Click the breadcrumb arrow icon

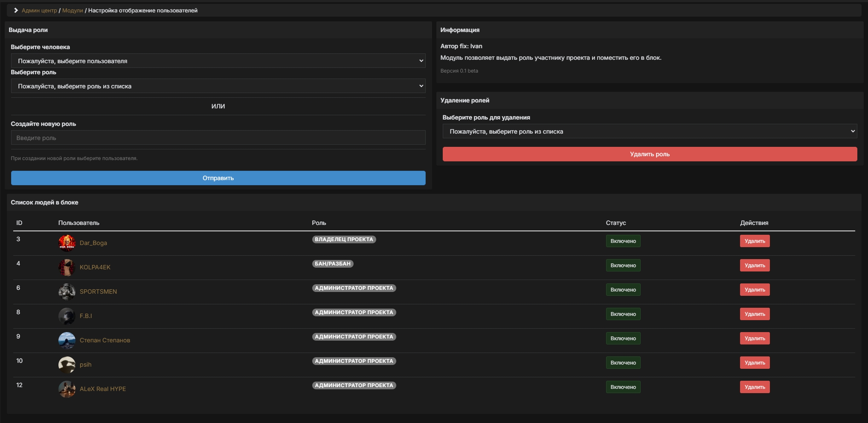coord(15,9)
